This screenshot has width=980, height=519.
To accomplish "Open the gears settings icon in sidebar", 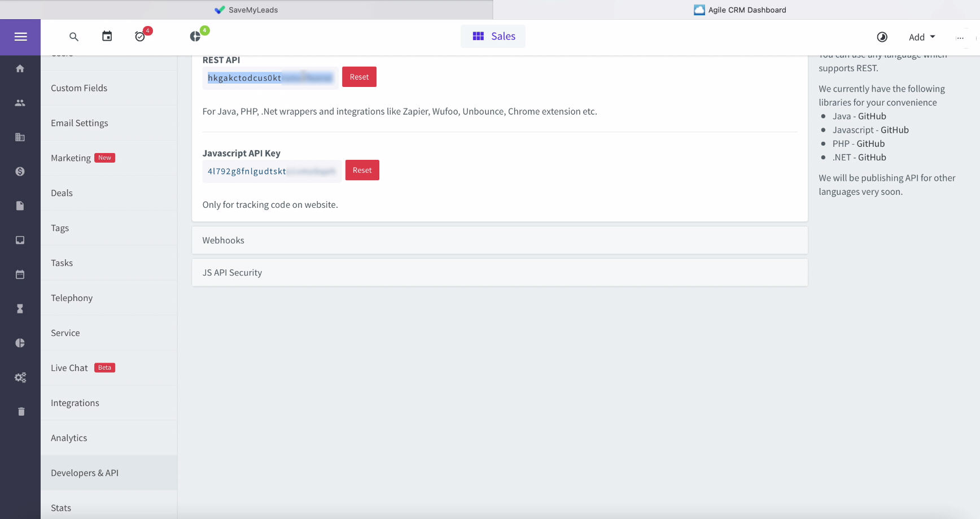I will click(20, 377).
